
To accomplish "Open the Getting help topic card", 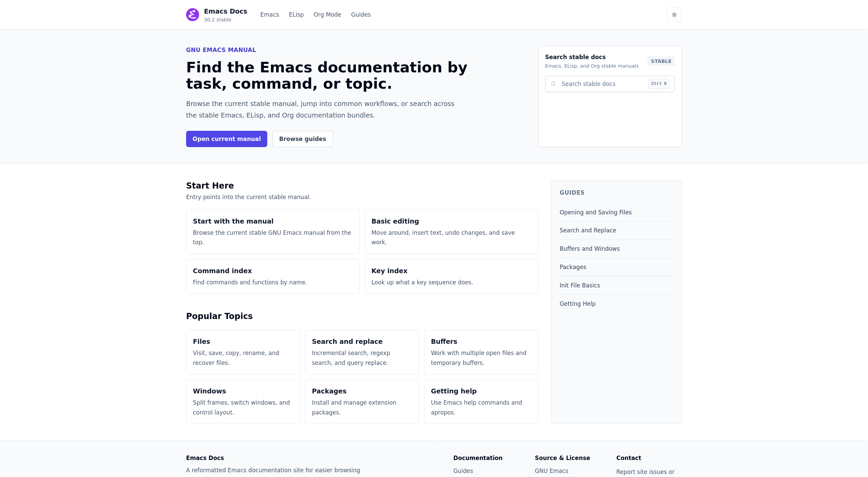I will 481,402.
